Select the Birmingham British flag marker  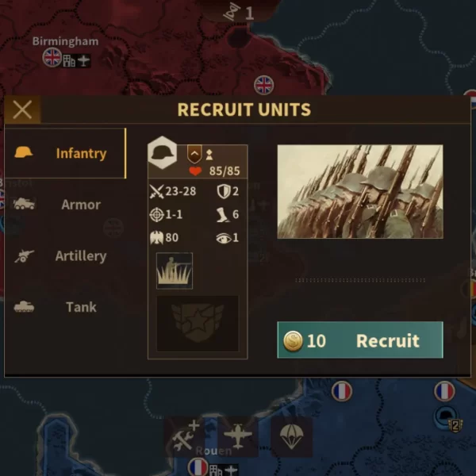tap(52, 57)
